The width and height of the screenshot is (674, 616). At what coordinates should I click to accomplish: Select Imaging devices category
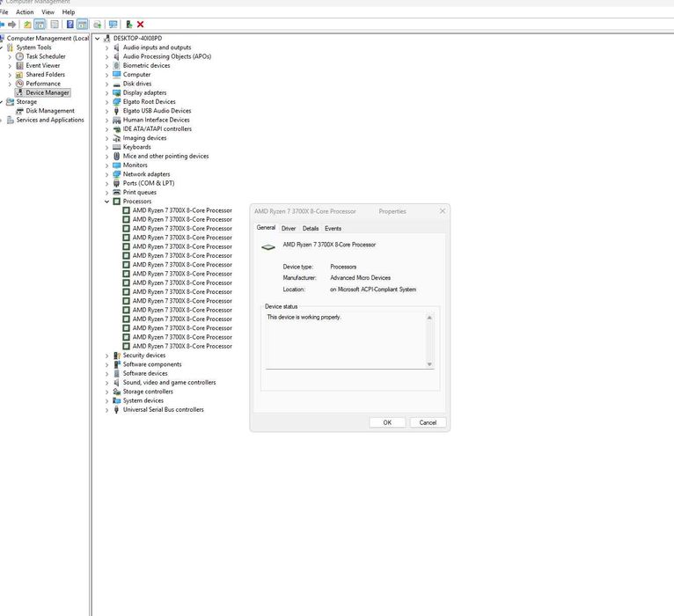click(x=144, y=138)
